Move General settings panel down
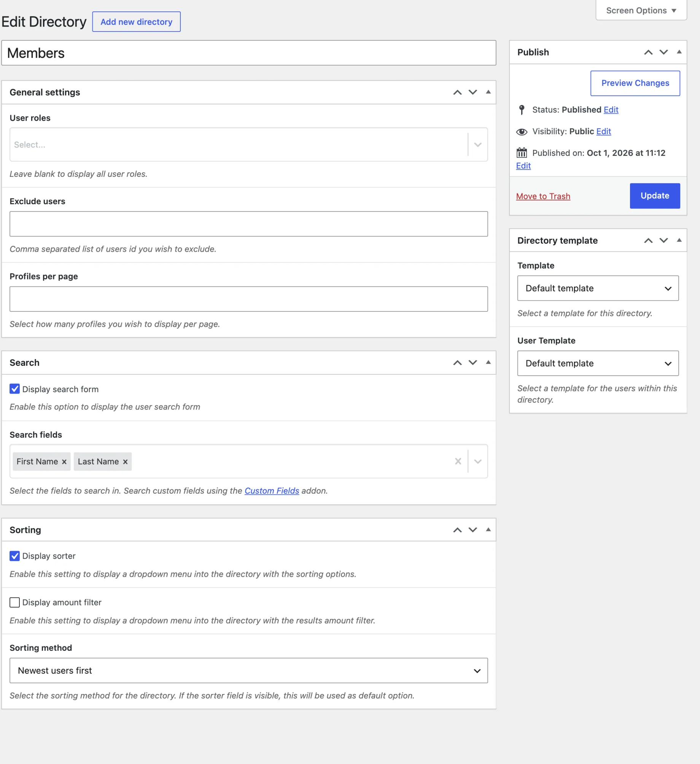 click(x=473, y=92)
